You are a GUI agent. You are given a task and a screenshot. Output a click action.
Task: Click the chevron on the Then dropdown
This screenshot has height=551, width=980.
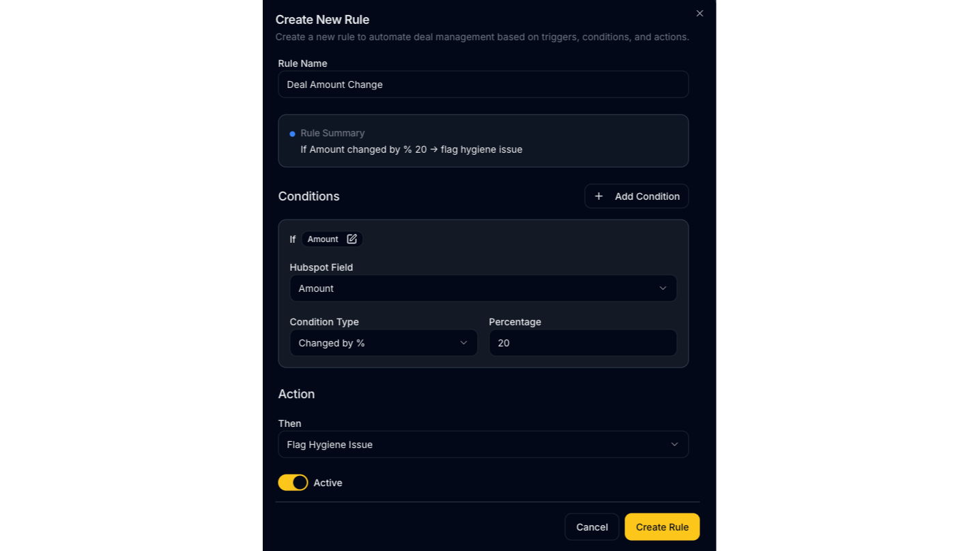click(x=674, y=444)
